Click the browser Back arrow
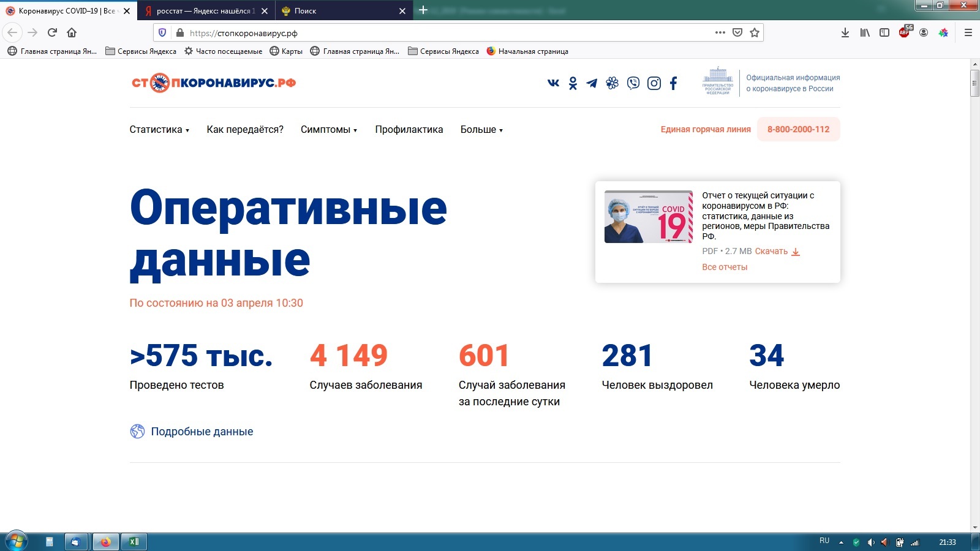This screenshot has height=551, width=980. [x=12, y=32]
